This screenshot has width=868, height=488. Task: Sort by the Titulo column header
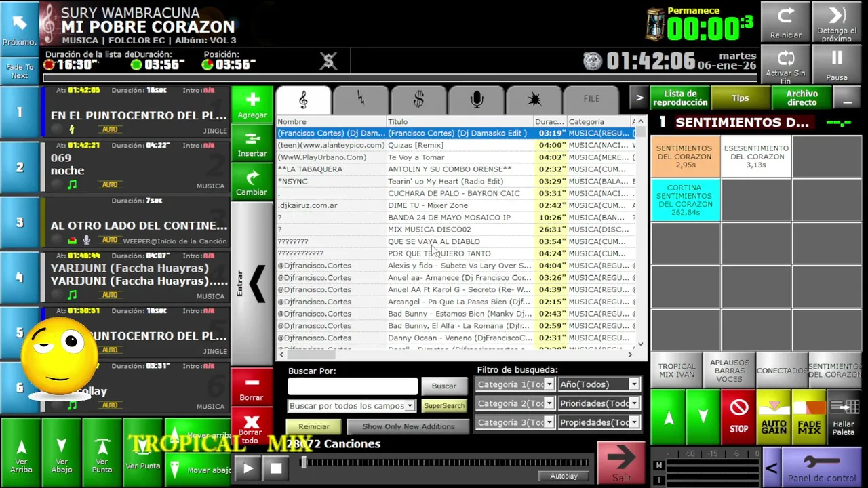point(459,122)
